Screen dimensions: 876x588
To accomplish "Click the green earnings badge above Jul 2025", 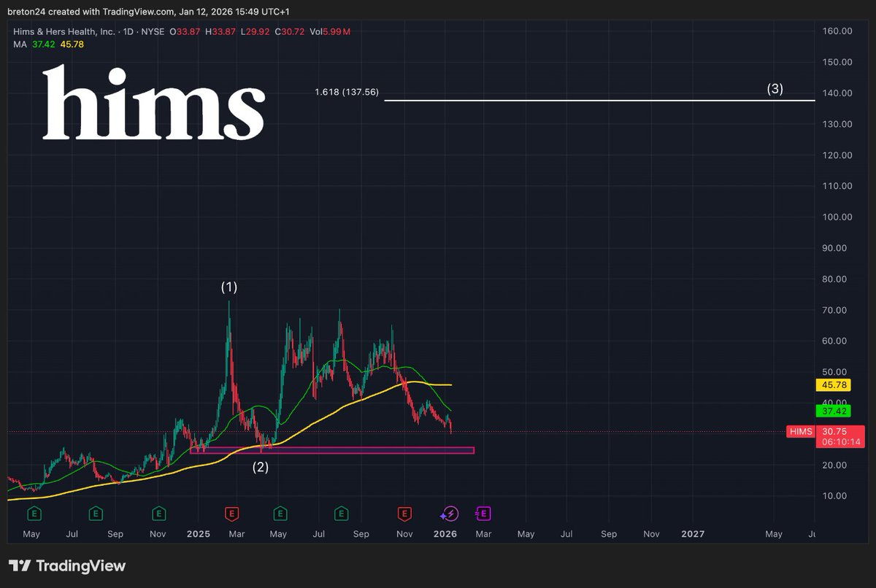I will tap(340, 513).
